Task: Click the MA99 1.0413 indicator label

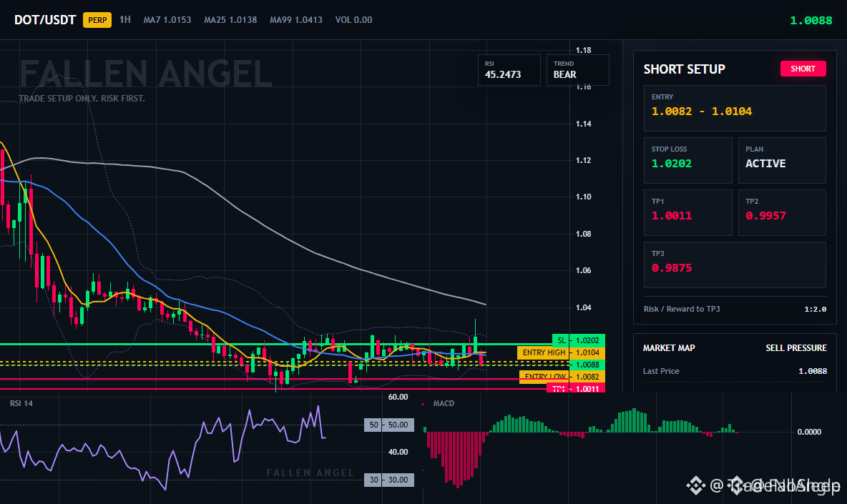Action: (x=296, y=20)
